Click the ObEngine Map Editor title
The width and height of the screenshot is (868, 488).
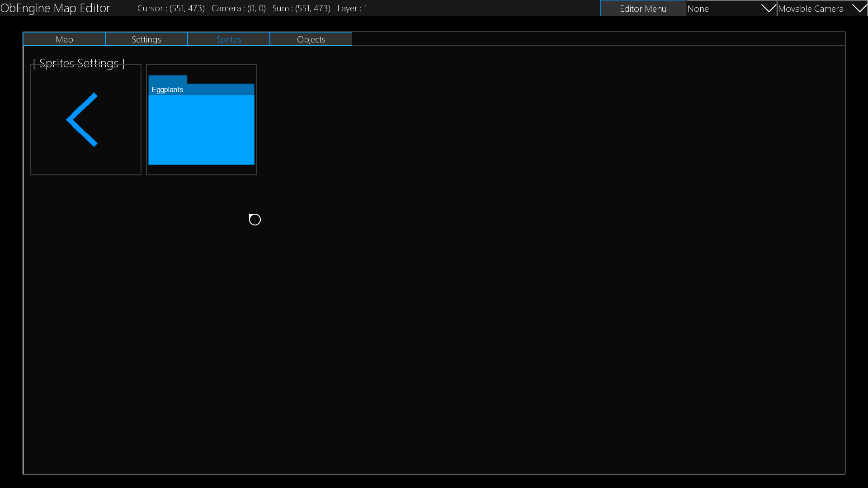(55, 8)
